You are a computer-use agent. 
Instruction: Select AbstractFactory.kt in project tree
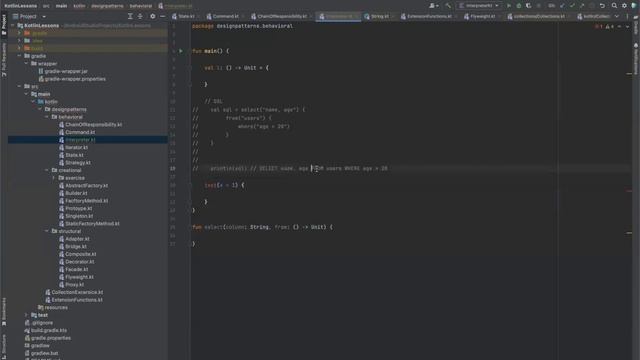[87, 185]
